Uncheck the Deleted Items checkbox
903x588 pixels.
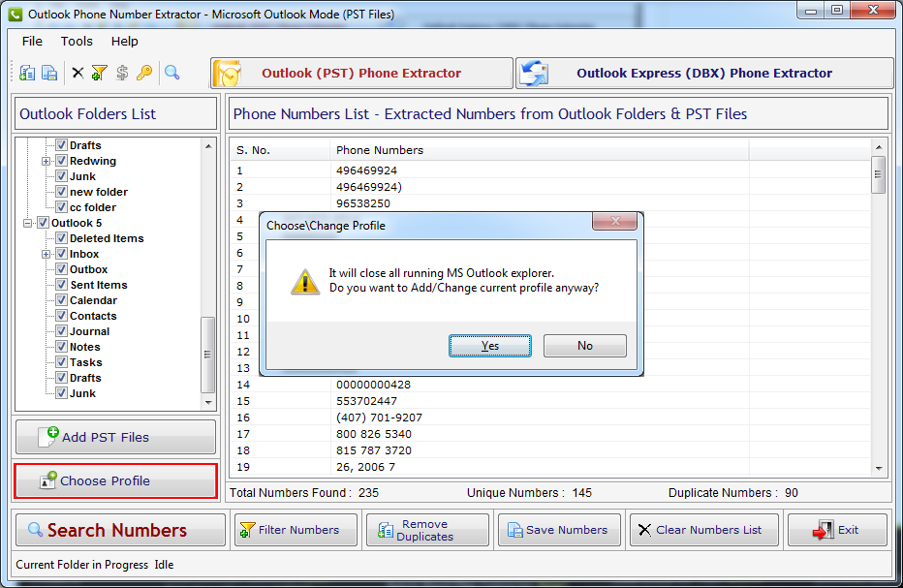tap(62, 238)
